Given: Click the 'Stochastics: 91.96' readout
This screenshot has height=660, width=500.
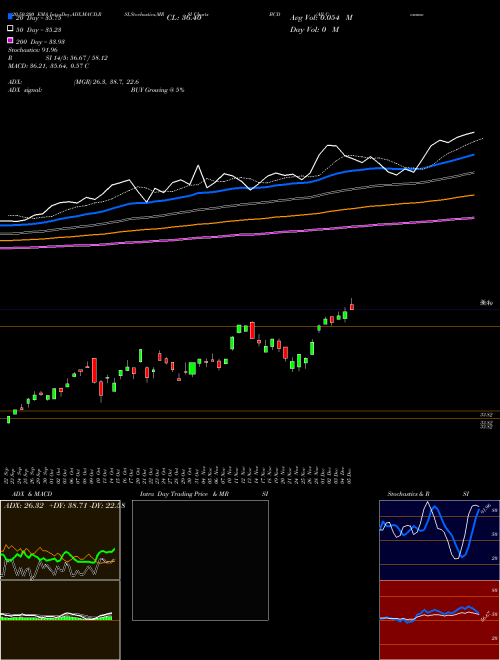Looking at the screenshot, I should pos(33,50).
